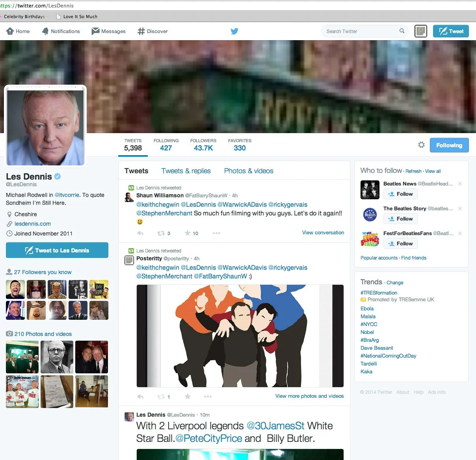476x460 pixels.
Task: Click the verified badge next to Les Dennis
Action: coord(58,176)
